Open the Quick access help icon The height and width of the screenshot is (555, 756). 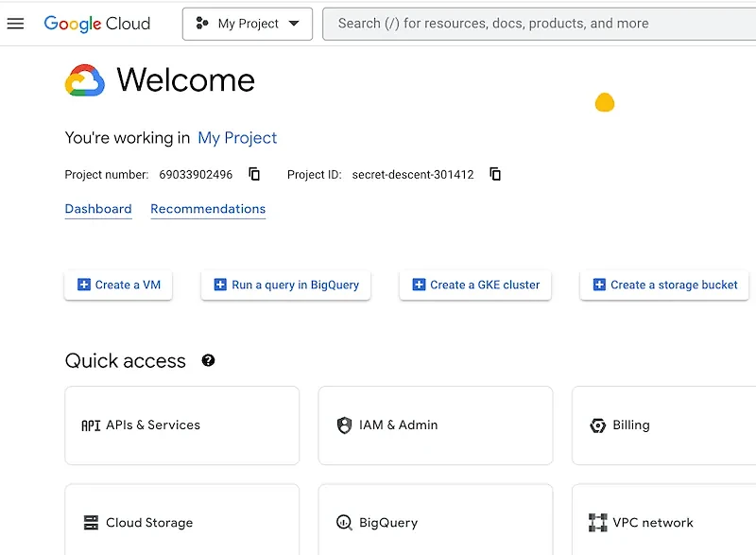208,360
